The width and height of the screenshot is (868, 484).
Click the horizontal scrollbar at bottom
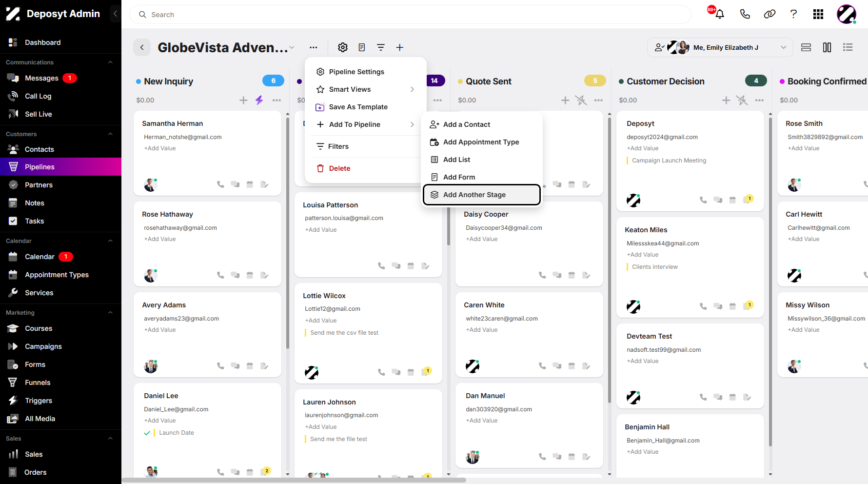click(x=294, y=480)
